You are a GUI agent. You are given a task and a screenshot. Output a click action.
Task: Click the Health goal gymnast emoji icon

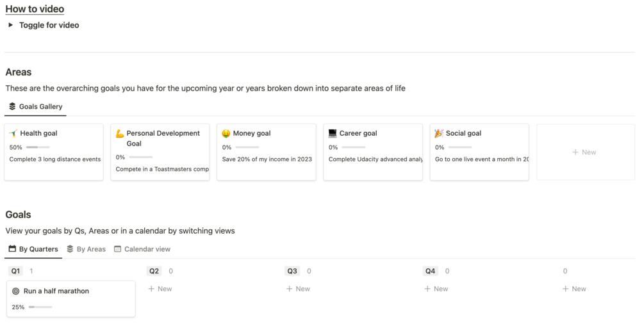click(x=13, y=133)
